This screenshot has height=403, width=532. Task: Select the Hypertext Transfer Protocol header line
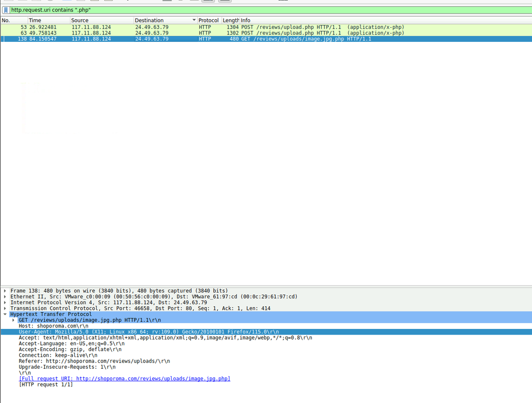click(266, 314)
